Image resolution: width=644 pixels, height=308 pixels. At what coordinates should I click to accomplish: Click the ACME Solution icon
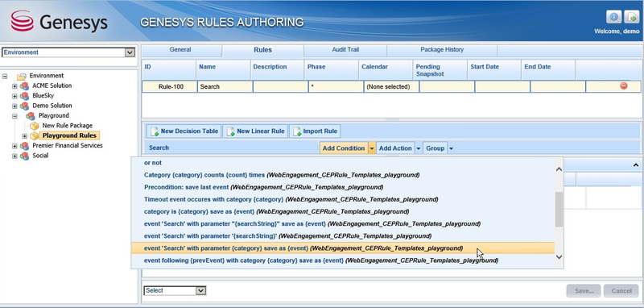click(25, 85)
